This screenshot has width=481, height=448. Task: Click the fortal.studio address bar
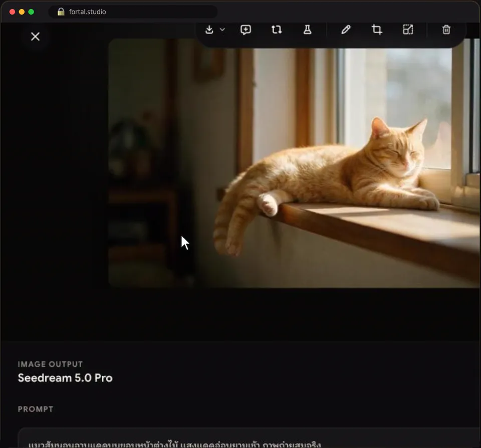133,12
